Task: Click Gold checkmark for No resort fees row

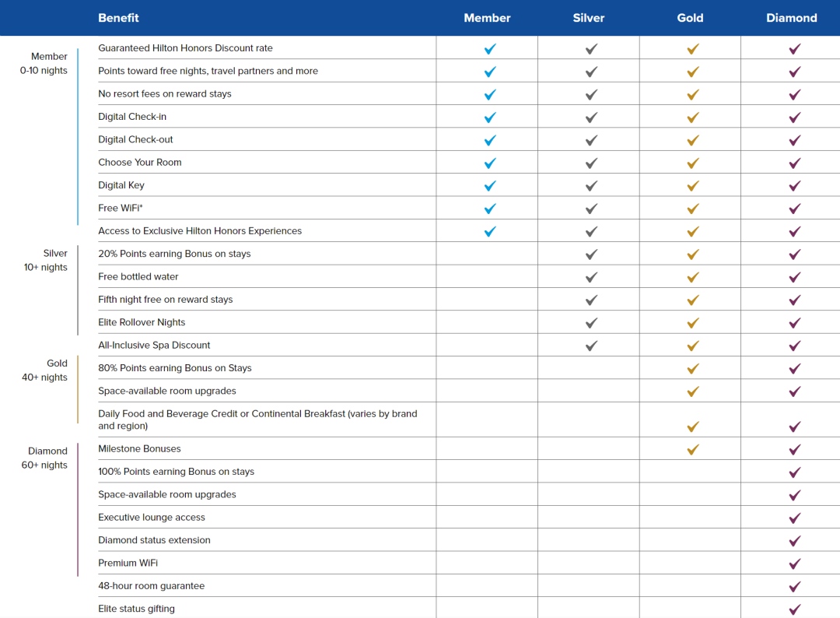Action: coord(693,95)
